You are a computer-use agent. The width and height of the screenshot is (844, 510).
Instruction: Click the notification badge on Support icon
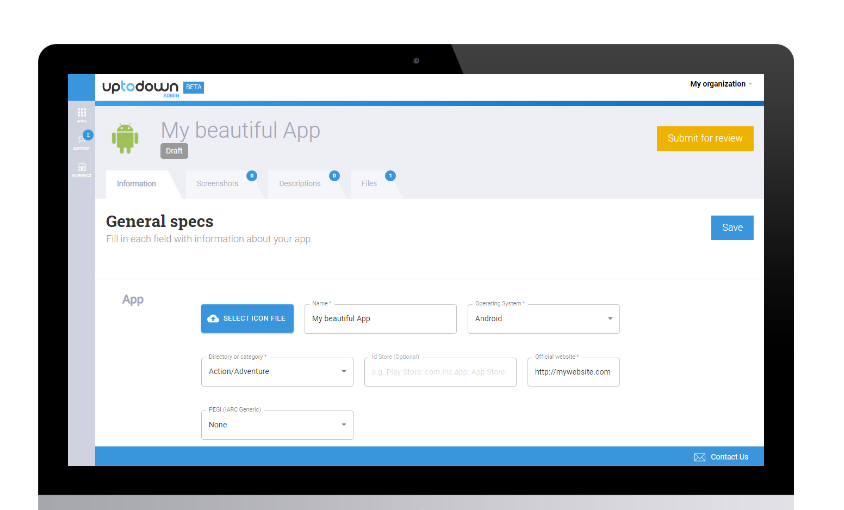(x=88, y=135)
